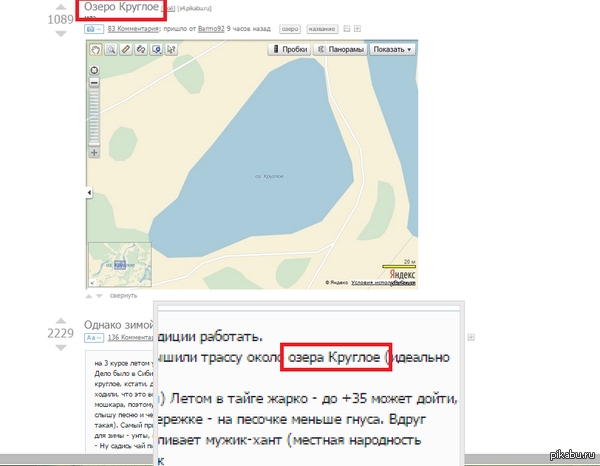The height and width of the screenshot is (466, 600).
Task: Click the озеро tag
Action: 289,30
